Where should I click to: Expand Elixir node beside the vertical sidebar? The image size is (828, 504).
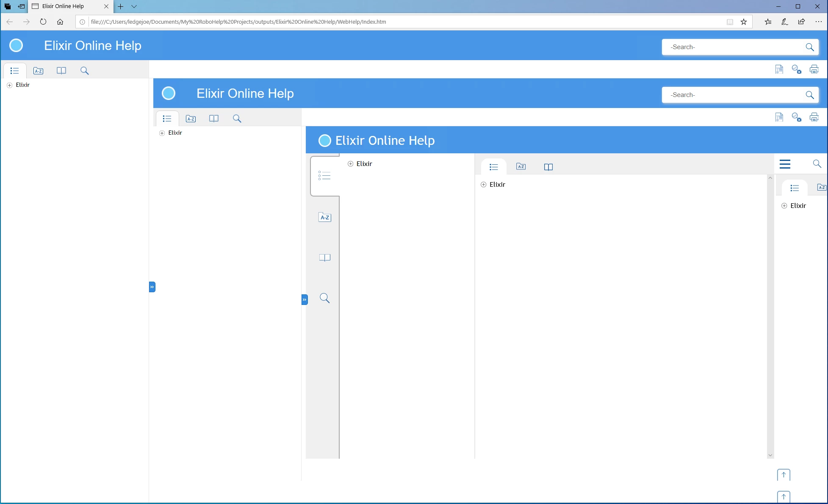click(350, 164)
